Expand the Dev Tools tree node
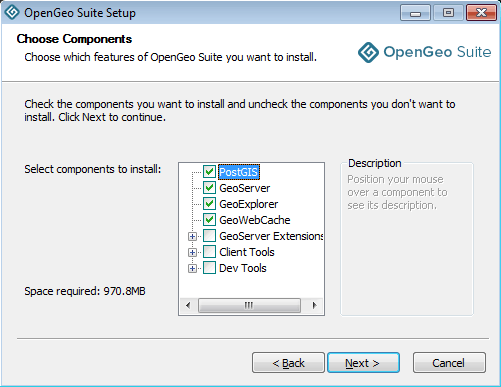The width and height of the screenshot is (501, 387). click(x=192, y=268)
